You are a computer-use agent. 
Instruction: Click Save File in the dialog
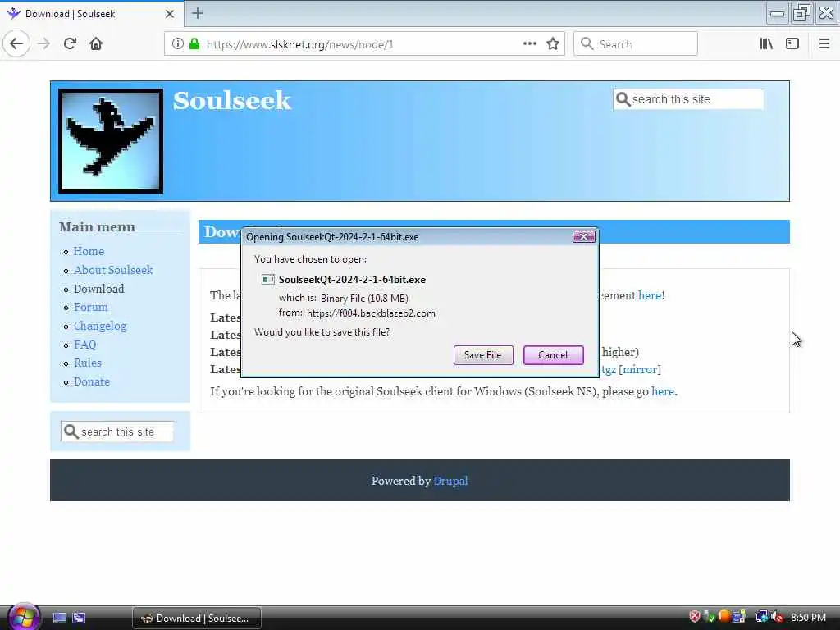(482, 355)
